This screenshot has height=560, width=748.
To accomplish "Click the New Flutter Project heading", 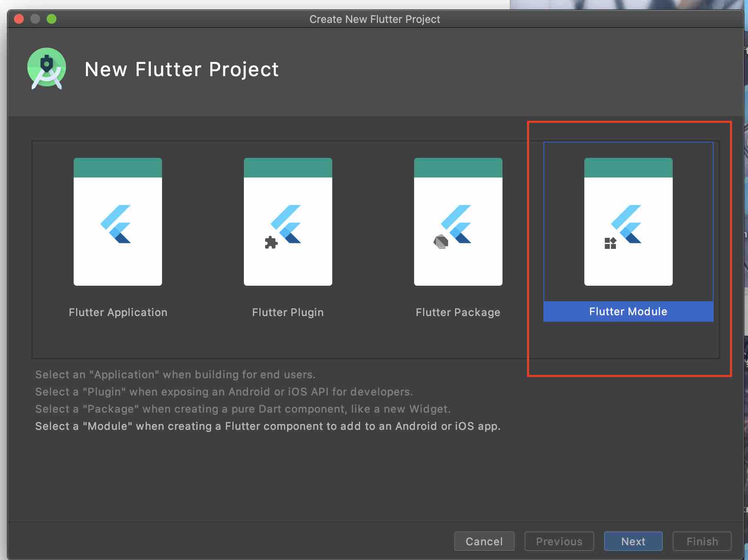I will [x=182, y=69].
